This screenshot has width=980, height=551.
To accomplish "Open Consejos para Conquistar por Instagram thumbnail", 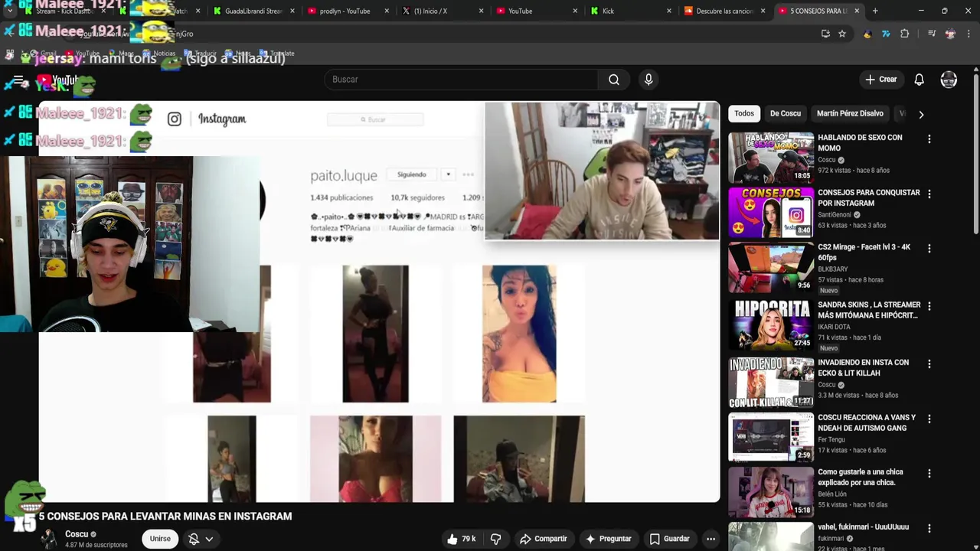I will click(x=771, y=212).
